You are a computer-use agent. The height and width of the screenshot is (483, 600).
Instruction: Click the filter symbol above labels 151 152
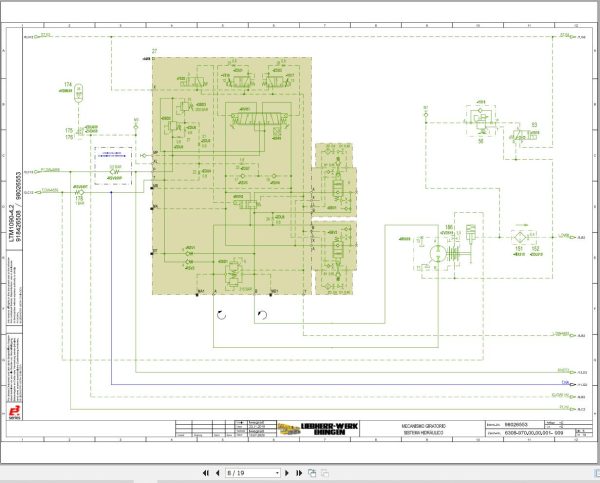520,237
